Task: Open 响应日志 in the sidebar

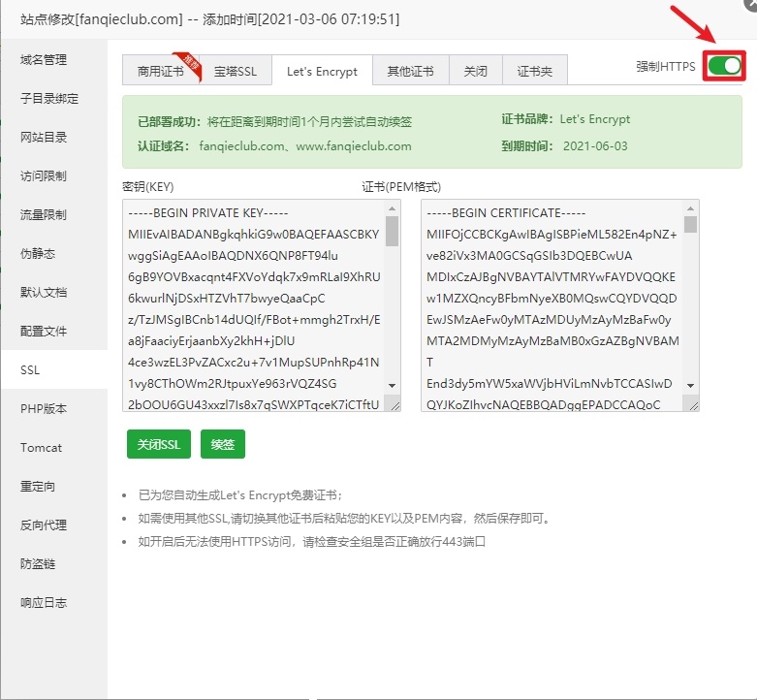Action: [x=54, y=602]
